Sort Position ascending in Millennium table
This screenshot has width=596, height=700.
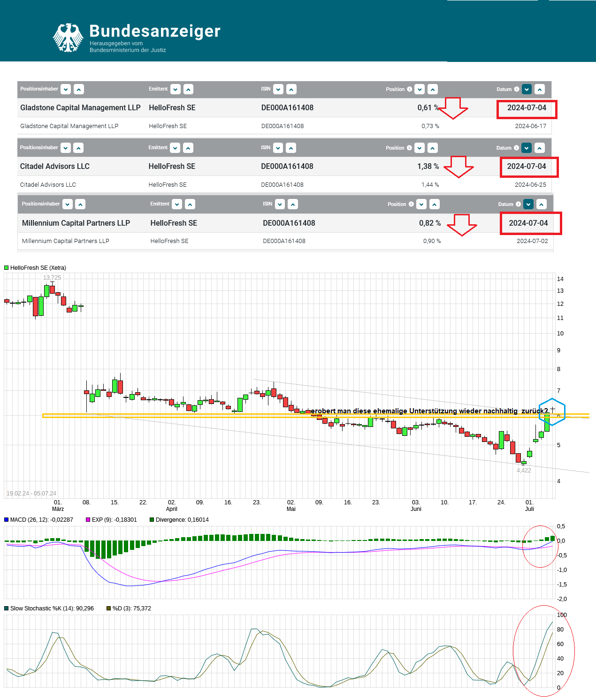[435, 204]
